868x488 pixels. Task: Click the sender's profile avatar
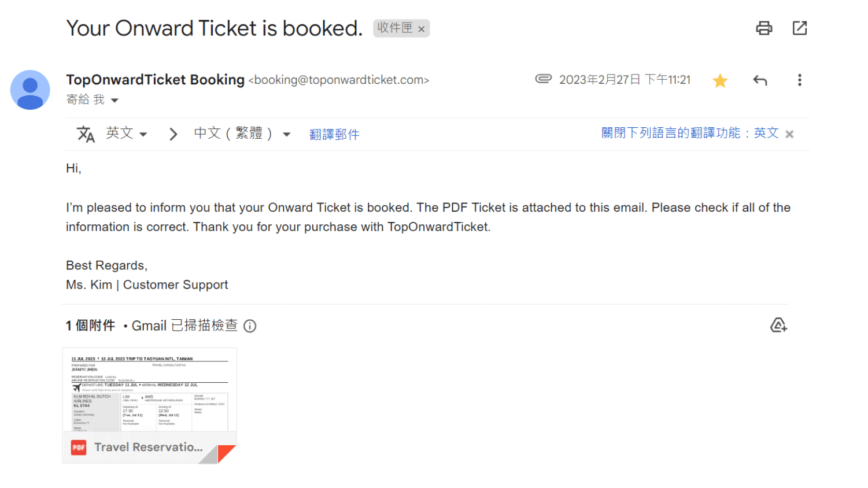point(30,90)
